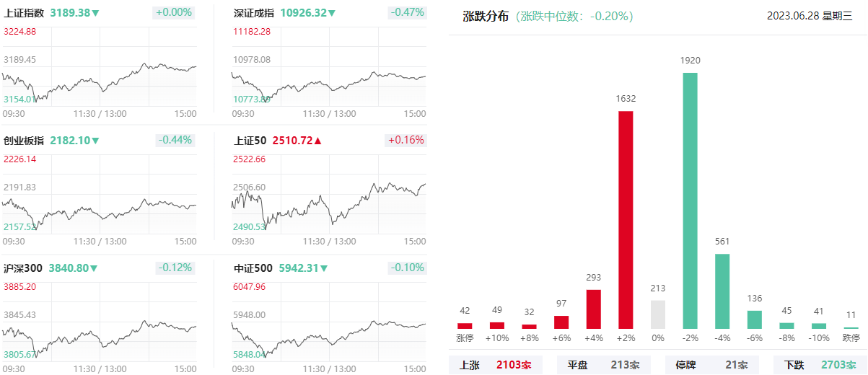Click the tall green -2% bar with 1920
Viewport: 868px width, 375px height.
691,200
